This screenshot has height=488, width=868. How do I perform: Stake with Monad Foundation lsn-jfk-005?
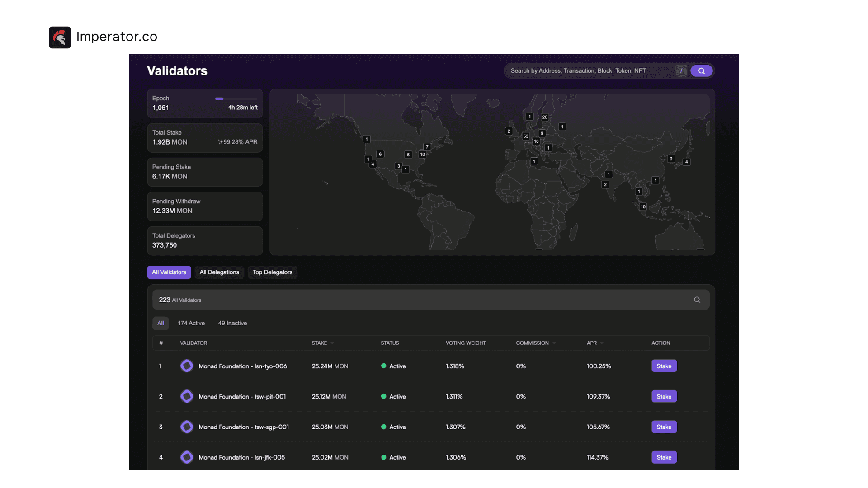point(664,457)
